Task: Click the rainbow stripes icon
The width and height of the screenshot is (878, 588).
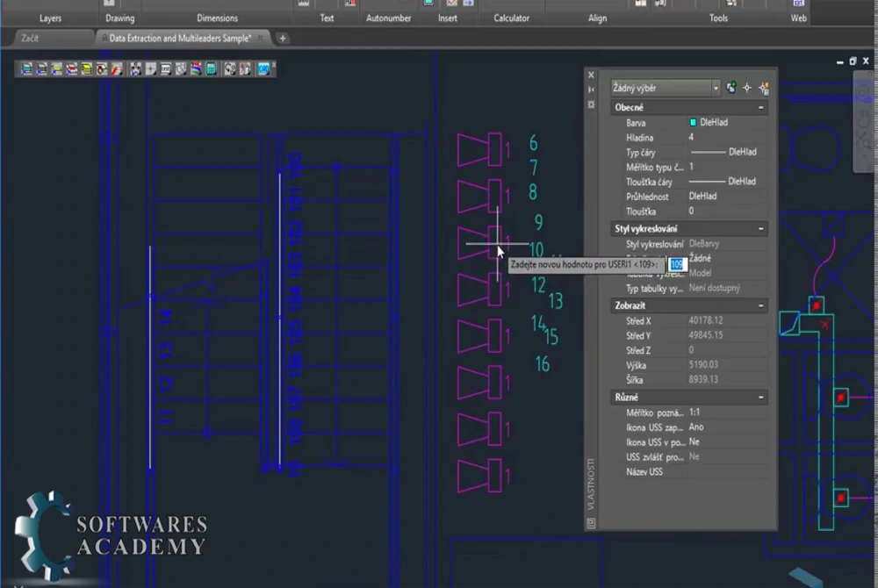Action: pos(196,68)
